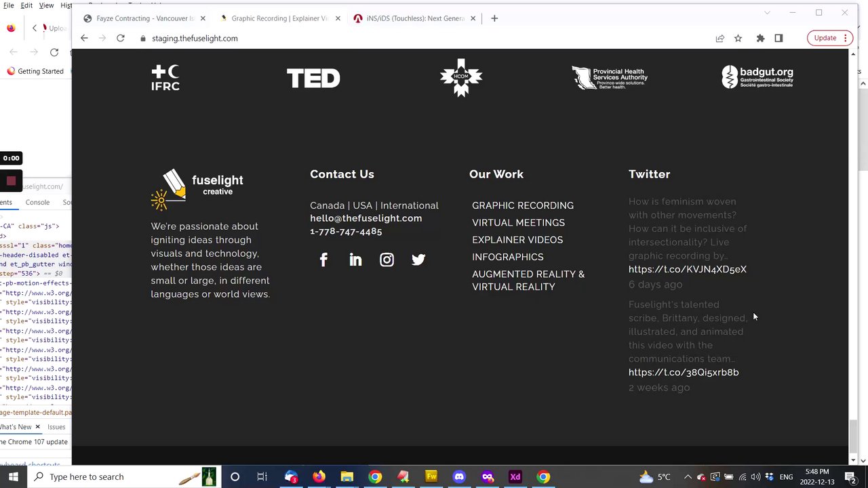Image resolution: width=868 pixels, height=488 pixels.
Task: Open a new Chrome tab
Action: (494, 18)
